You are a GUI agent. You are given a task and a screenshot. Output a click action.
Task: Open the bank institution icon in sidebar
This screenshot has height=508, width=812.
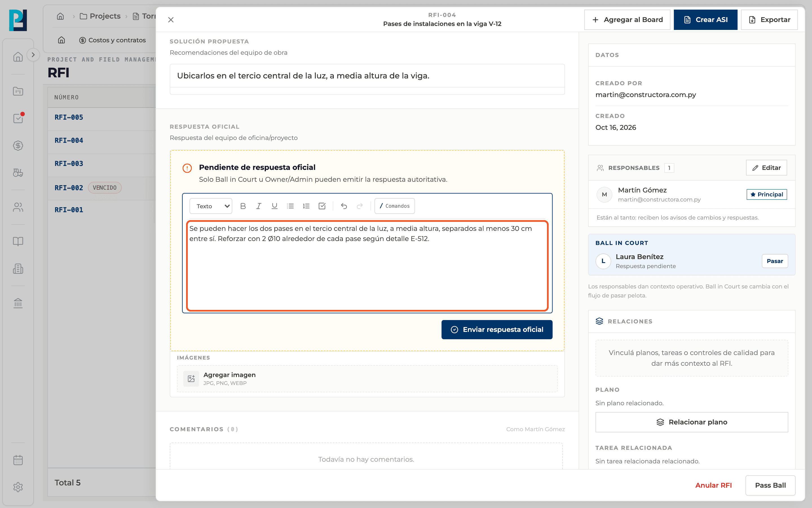click(18, 303)
